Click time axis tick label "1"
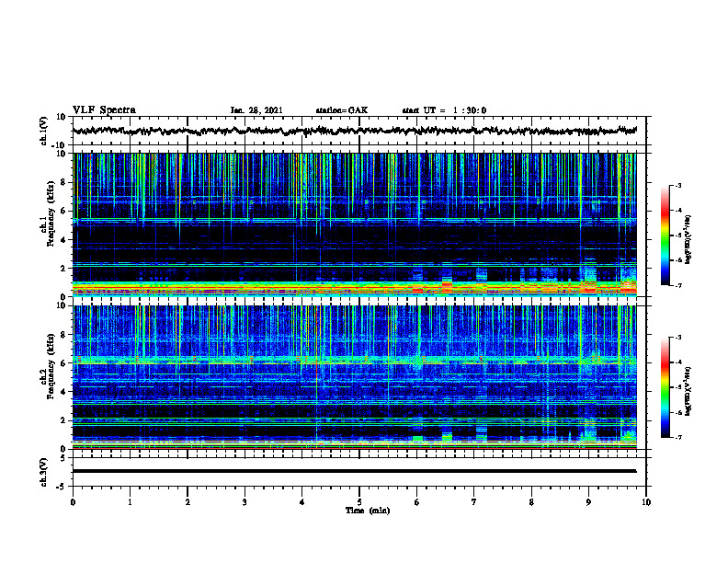The height and width of the screenshot is (563, 728). [130, 502]
